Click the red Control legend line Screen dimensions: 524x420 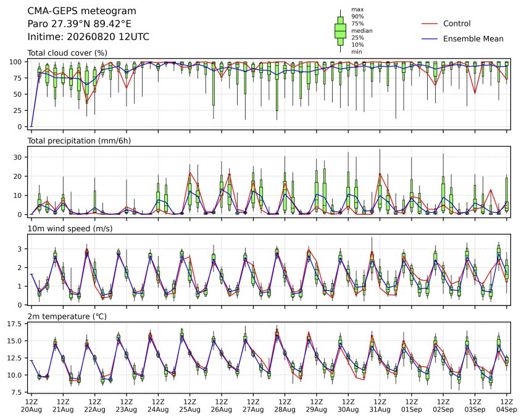point(430,23)
